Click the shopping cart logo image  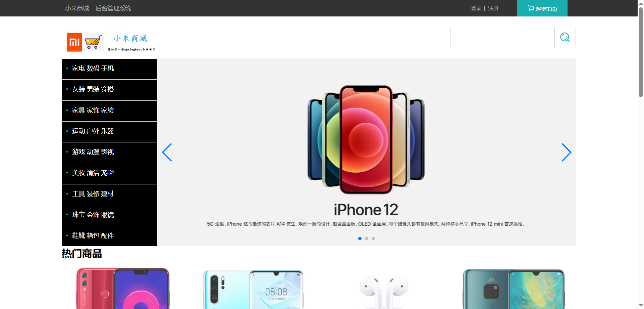[94, 42]
